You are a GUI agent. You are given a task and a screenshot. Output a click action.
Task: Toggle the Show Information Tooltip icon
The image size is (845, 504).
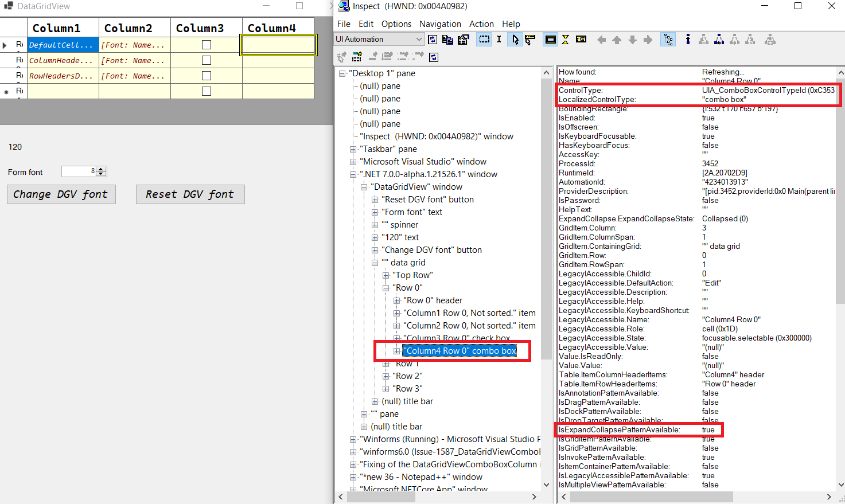[581, 40]
